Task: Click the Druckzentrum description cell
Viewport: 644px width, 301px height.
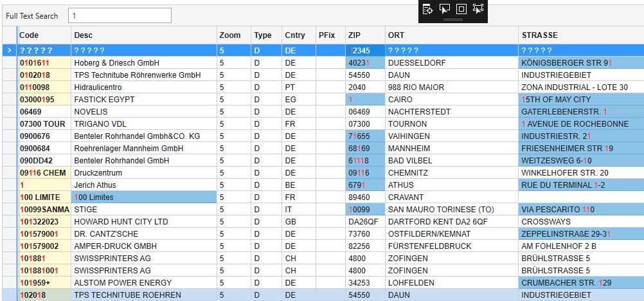Action: click(x=144, y=173)
